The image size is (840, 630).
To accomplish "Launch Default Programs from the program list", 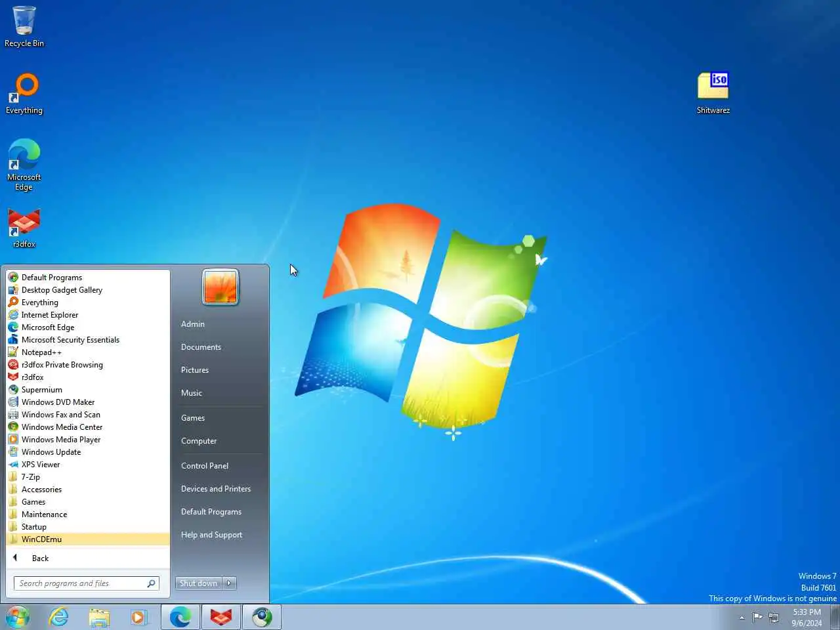I will pos(88,278).
